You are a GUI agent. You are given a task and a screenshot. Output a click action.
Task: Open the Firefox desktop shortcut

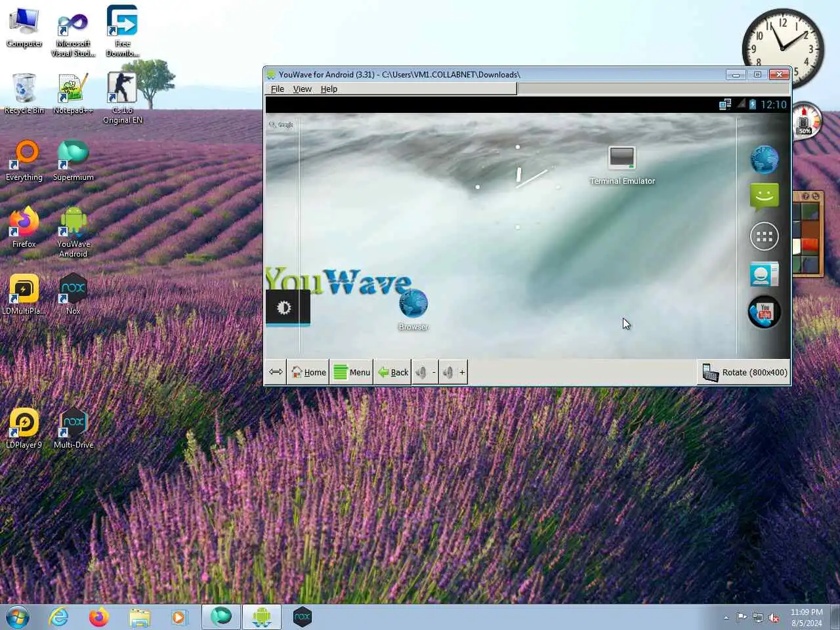24,228
